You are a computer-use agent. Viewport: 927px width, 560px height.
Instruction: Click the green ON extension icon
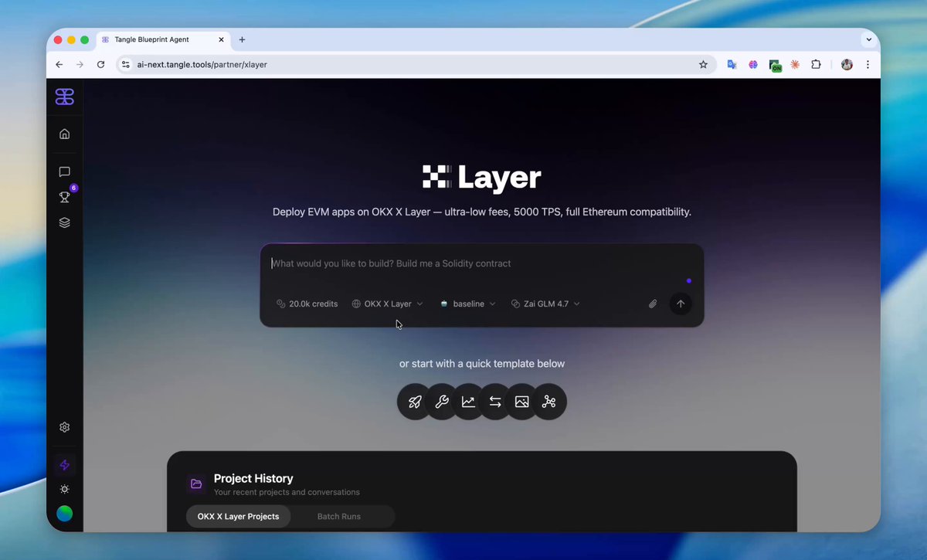point(775,66)
